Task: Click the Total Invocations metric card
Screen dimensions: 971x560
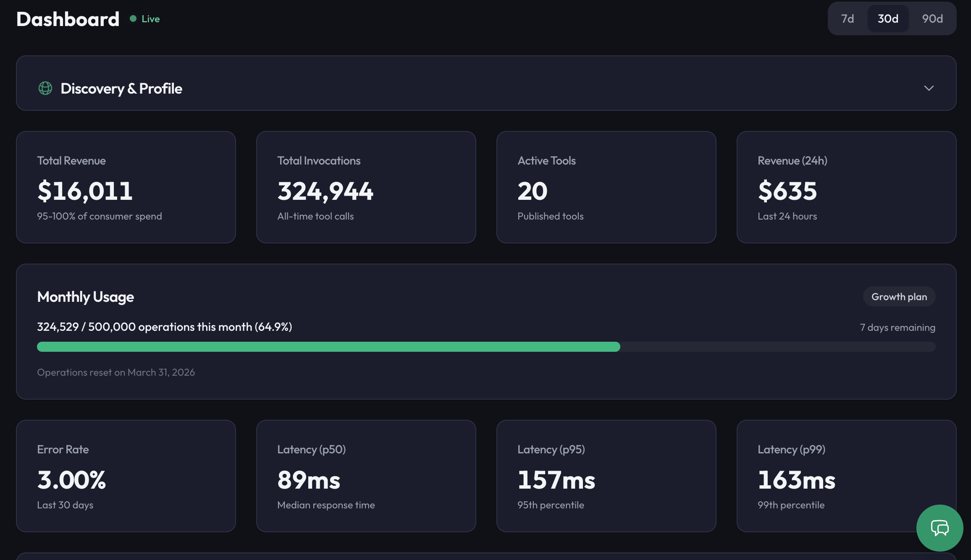Action: [366, 187]
